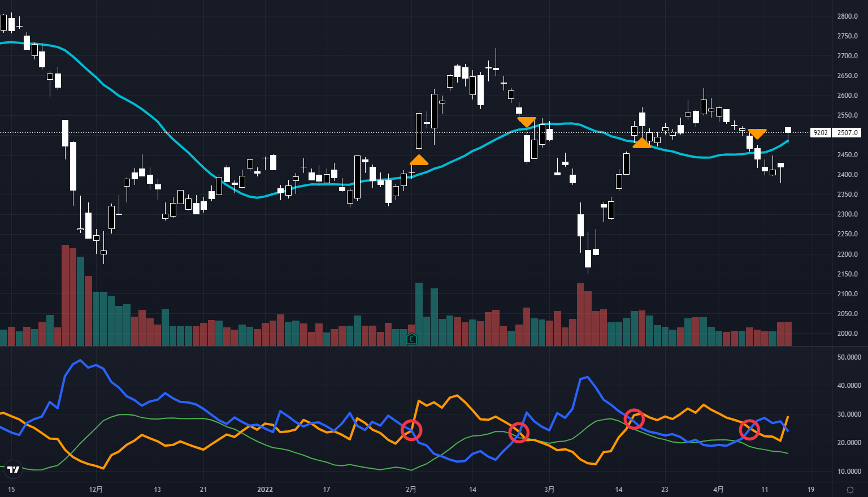Click the 9202 ticker label on price axis

tap(821, 133)
